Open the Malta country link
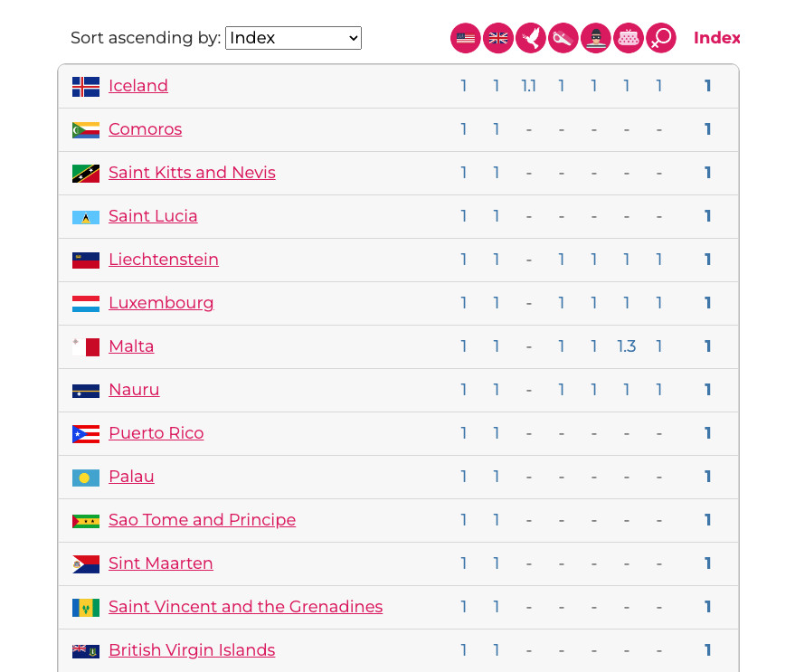The height and width of the screenshot is (672, 795). (131, 346)
